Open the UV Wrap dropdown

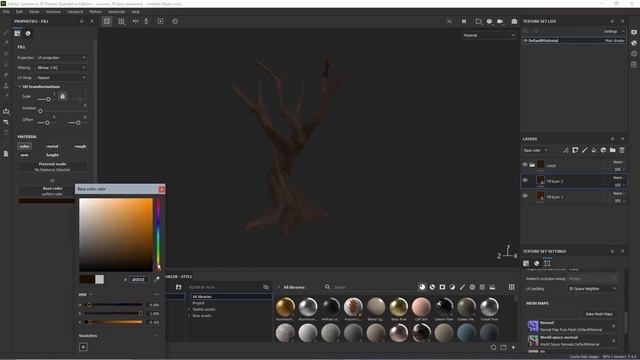click(x=61, y=78)
